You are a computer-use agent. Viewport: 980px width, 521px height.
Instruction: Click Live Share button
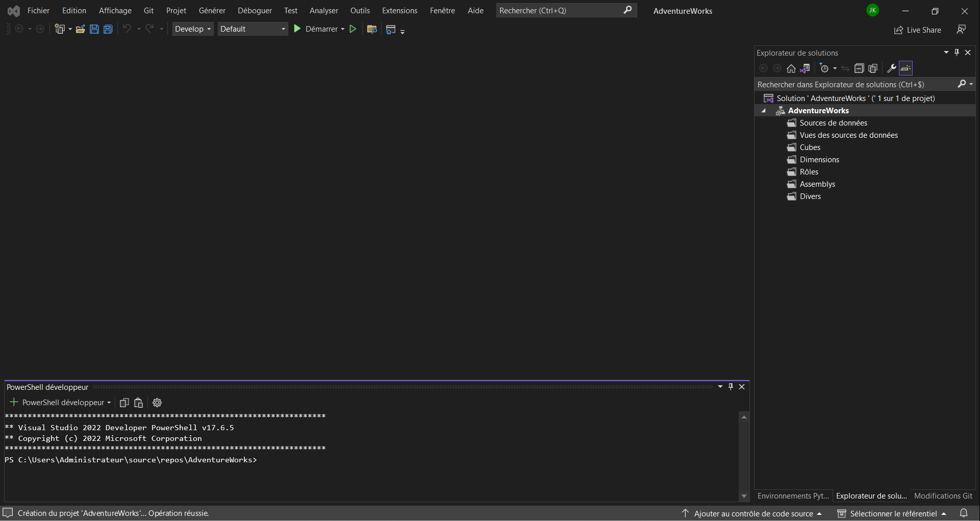917,30
